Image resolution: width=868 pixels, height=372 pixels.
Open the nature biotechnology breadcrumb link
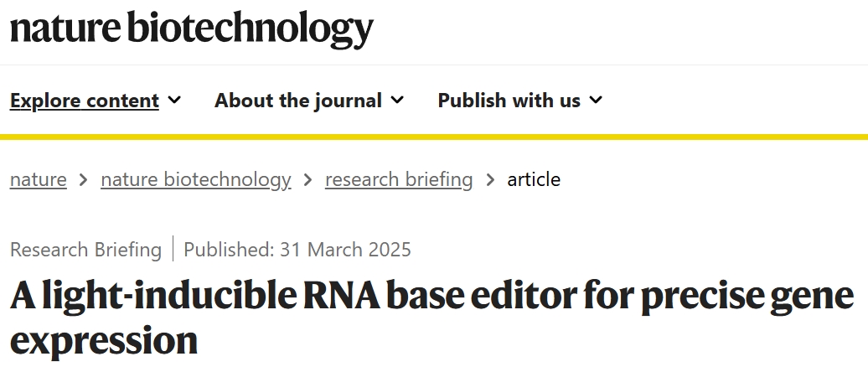(x=196, y=179)
